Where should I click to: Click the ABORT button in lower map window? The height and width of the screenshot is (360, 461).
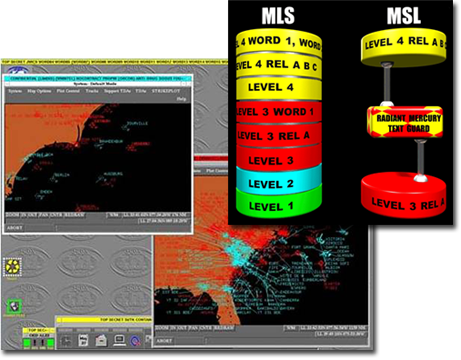click(164, 341)
